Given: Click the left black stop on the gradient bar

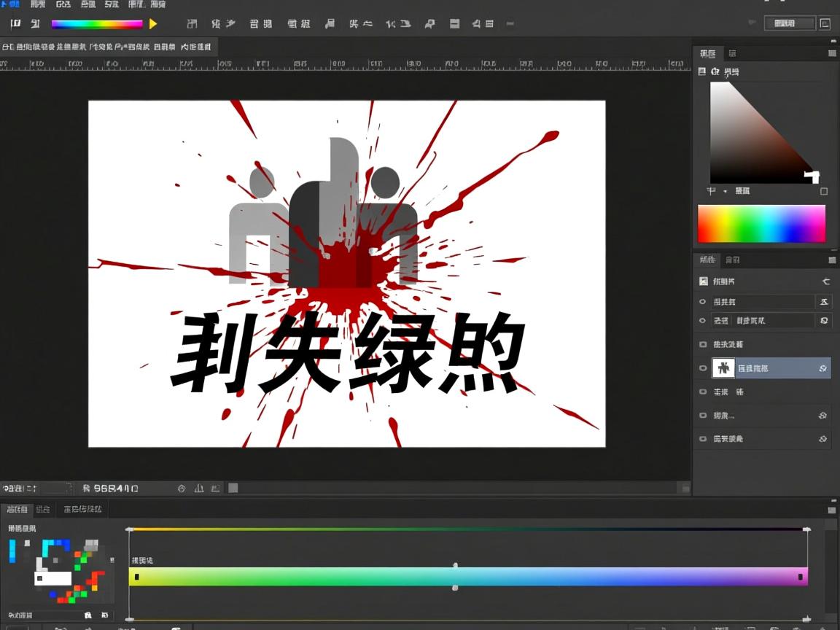Looking at the screenshot, I should pyautogui.click(x=137, y=577).
